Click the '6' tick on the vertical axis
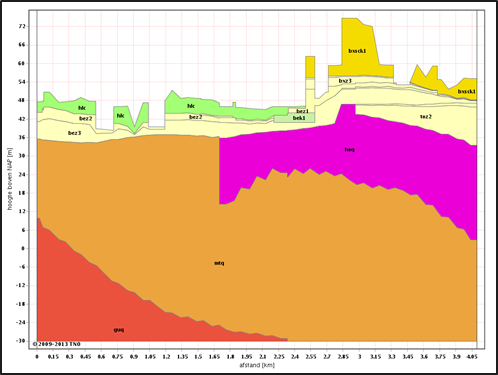Viewport: 498px width, 375px height. (x=23, y=230)
